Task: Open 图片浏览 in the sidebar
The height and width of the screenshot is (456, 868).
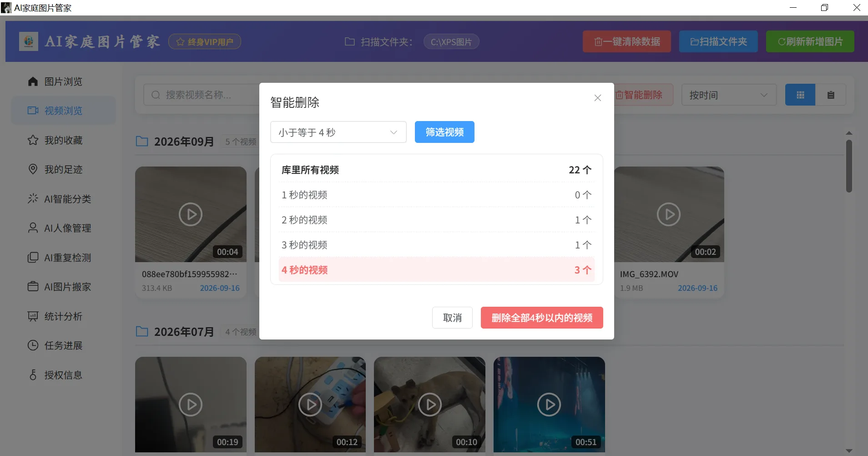Action: click(x=63, y=81)
